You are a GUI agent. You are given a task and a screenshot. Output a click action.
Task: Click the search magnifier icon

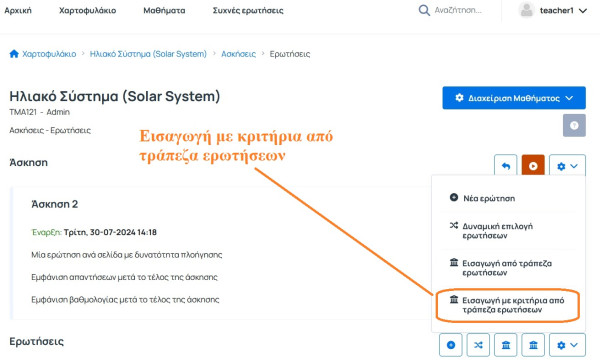[x=424, y=10]
